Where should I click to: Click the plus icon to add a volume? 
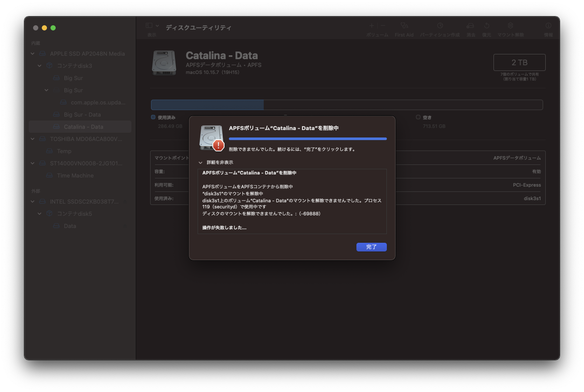pyautogui.click(x=372, y=26)
